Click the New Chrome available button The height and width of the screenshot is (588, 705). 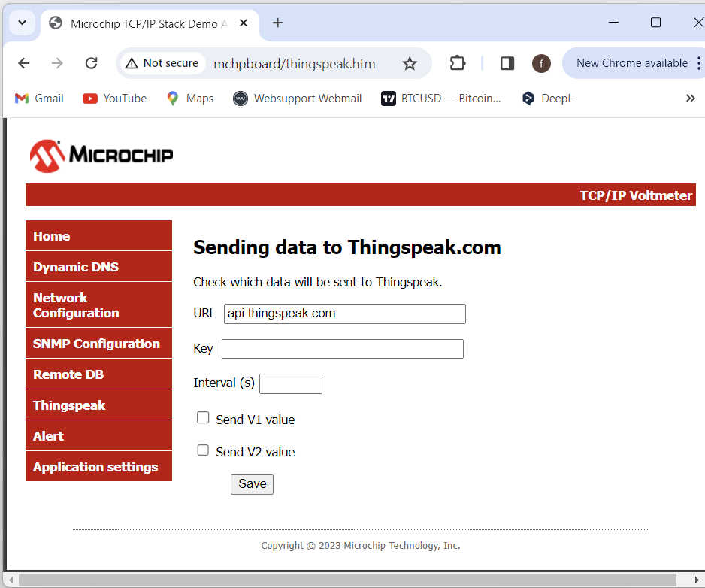point(631,63)
